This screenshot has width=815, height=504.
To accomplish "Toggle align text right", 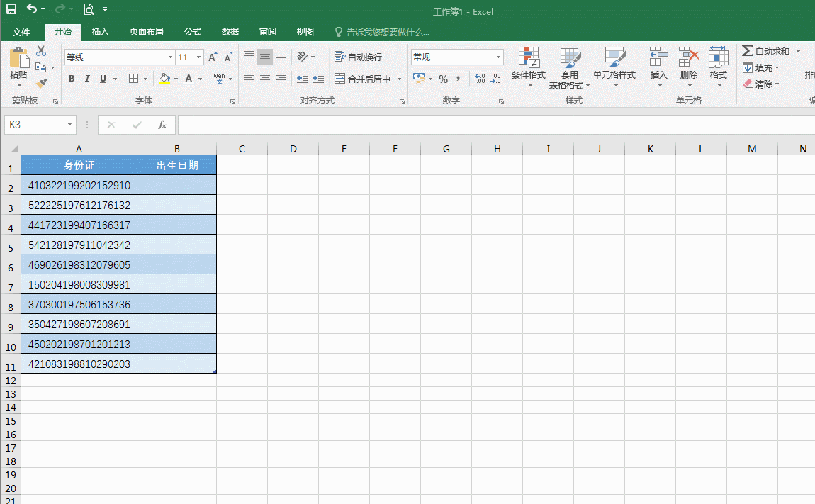I will click(281, 79).
